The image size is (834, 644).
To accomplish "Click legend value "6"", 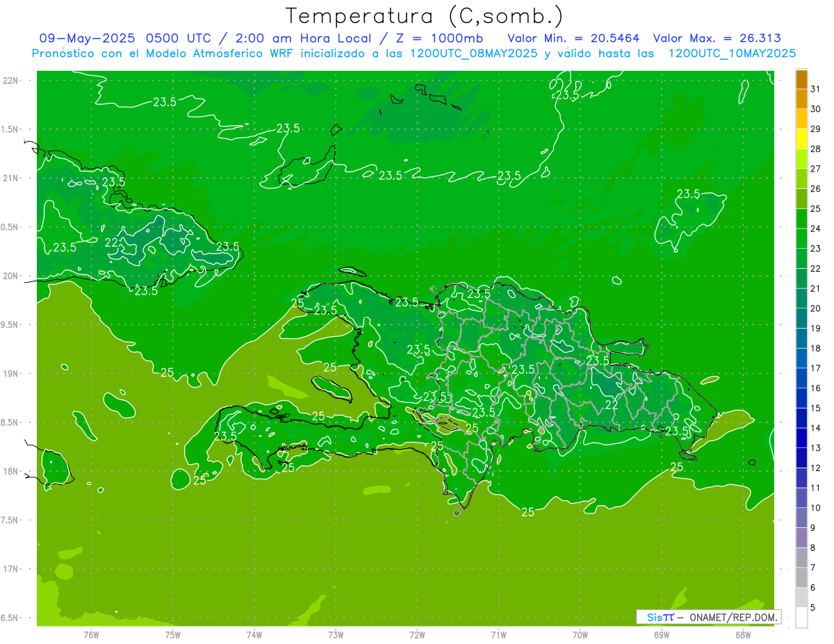I will click(x=813, y=588).
